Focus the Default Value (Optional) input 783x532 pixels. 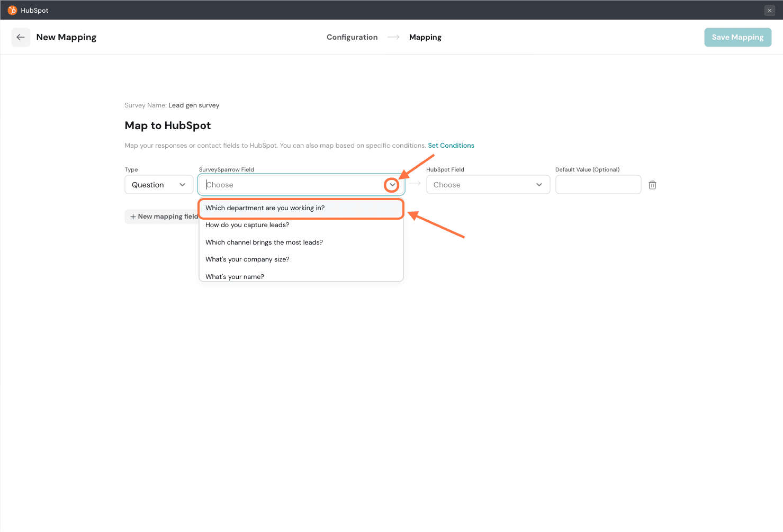pyautogui.click(x=598, y=185)
